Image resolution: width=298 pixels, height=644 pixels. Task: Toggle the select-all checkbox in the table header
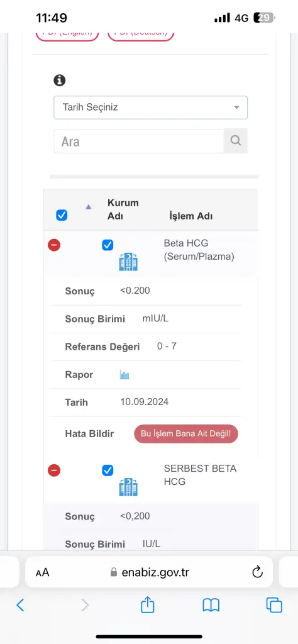(x=62, y=215)
